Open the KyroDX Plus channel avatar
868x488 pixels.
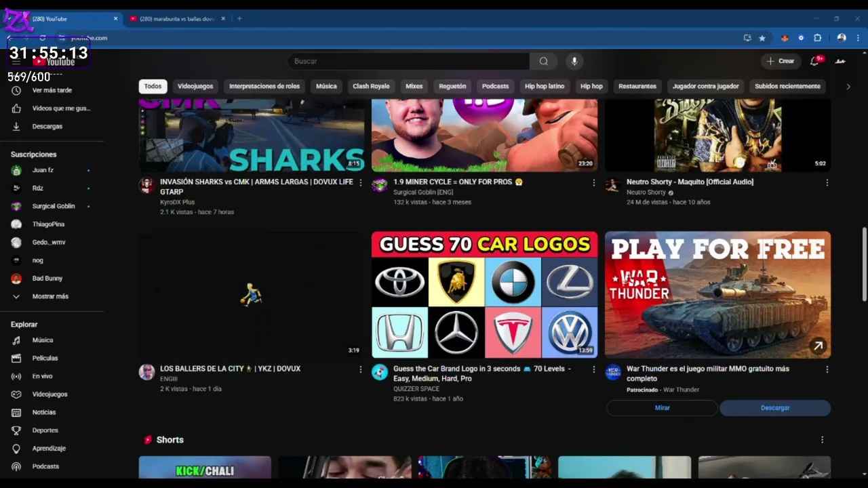tap(146, 186)
